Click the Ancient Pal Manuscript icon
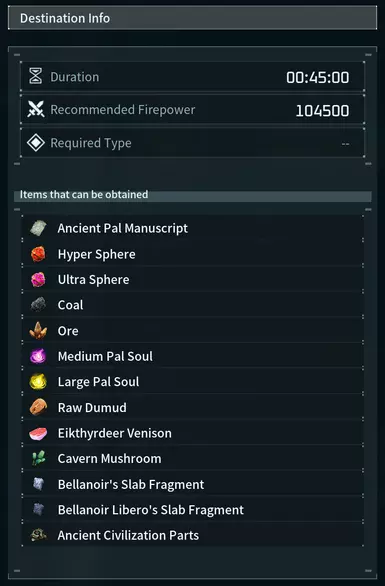The width and height of the screenshot is (385, 586). (38, 228)
